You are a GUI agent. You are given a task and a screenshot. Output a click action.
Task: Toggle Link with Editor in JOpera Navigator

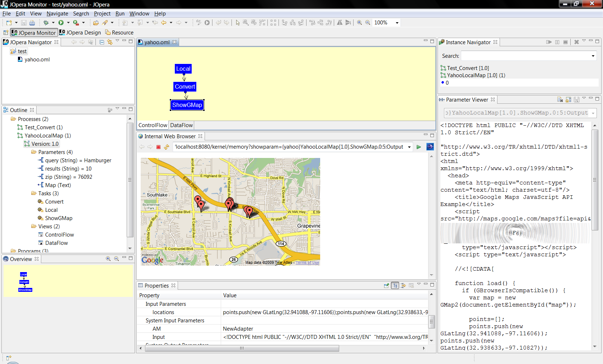point(110,42)
